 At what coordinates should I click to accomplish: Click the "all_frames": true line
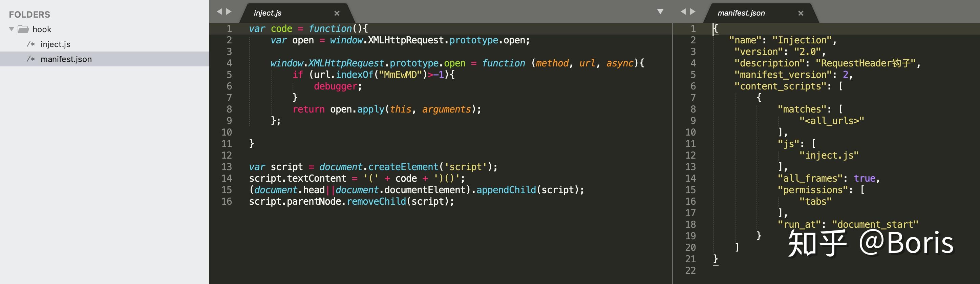829,178
